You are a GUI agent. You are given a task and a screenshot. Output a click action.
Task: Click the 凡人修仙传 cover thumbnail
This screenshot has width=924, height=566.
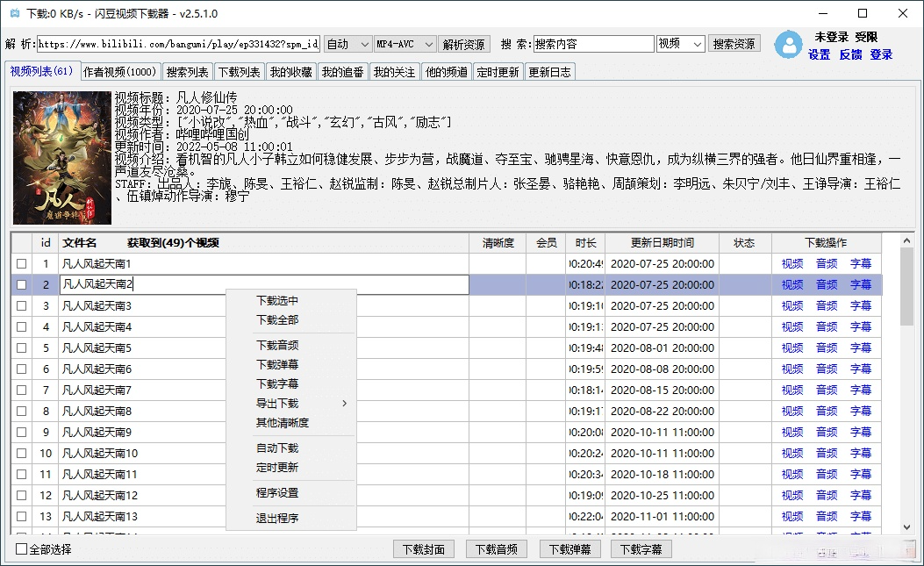pos(61,157)
